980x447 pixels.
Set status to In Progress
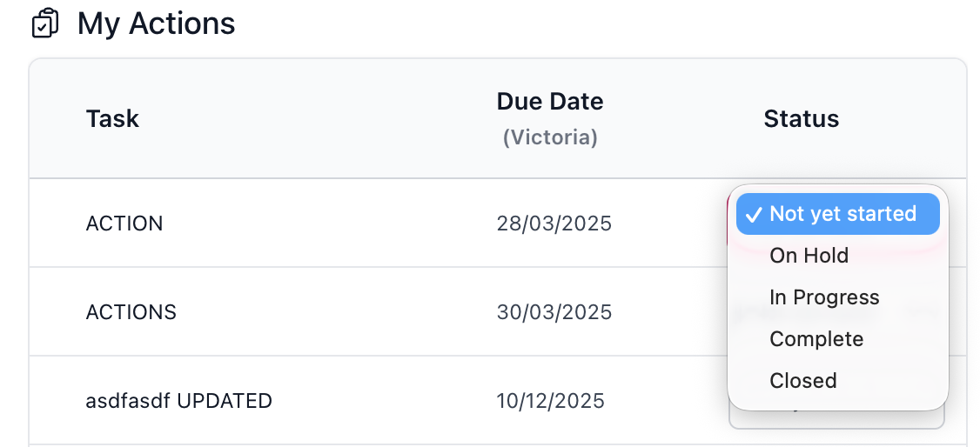(x=824, y=297)
